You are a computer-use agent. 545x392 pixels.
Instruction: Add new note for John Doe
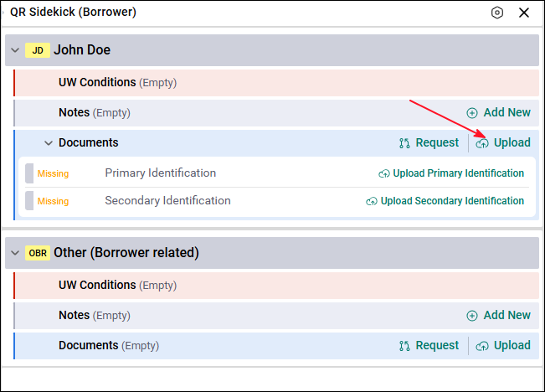[498, 113]
